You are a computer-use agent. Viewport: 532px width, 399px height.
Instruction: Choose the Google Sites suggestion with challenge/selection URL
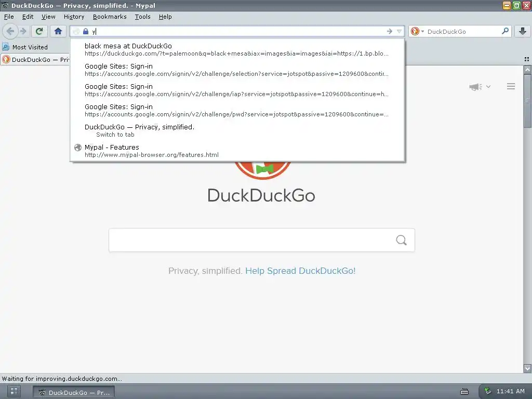pos(237,70)
